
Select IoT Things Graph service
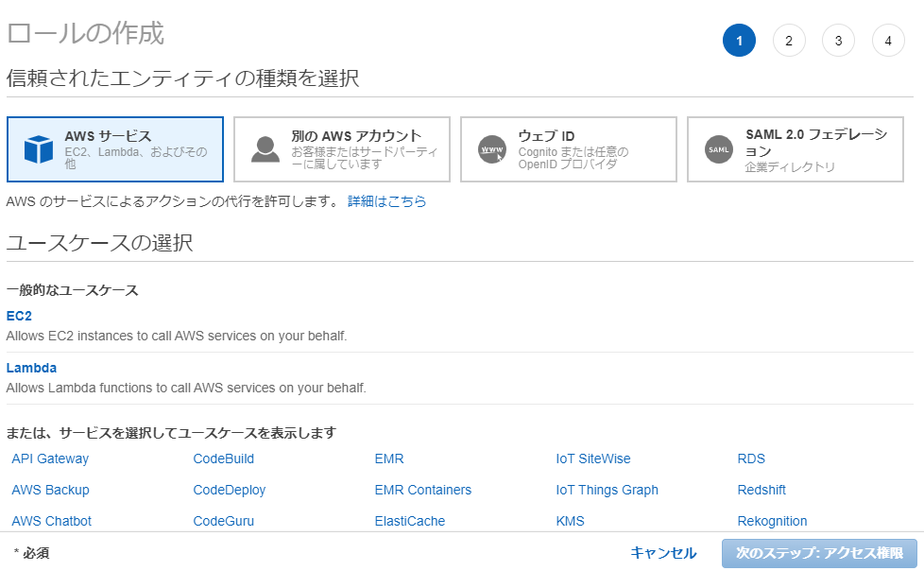point(607,491)
